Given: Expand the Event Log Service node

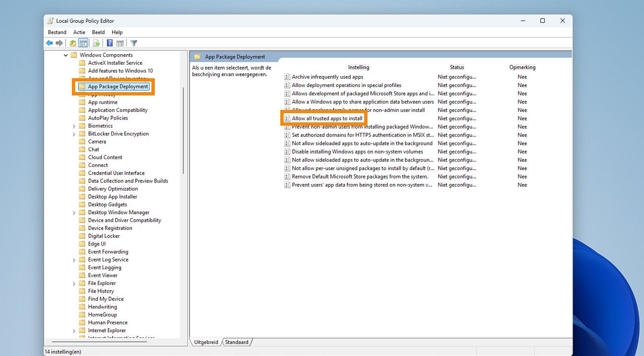Looking at the screenshot, I should (74, 260).
